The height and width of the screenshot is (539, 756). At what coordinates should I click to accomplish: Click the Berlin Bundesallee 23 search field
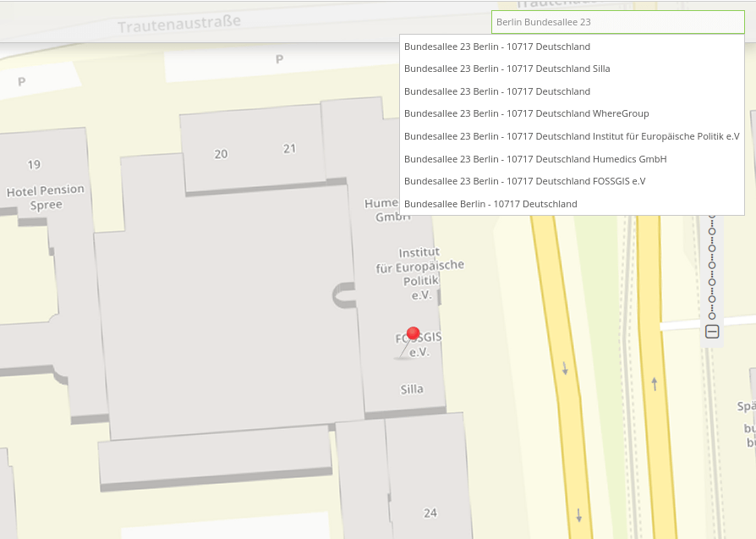tap(617, 22)
